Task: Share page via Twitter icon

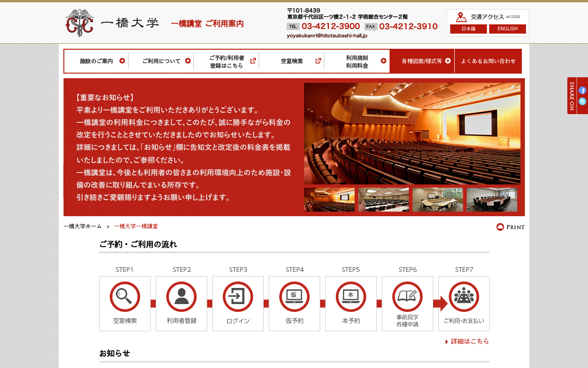Action: (x=582, y=101)
